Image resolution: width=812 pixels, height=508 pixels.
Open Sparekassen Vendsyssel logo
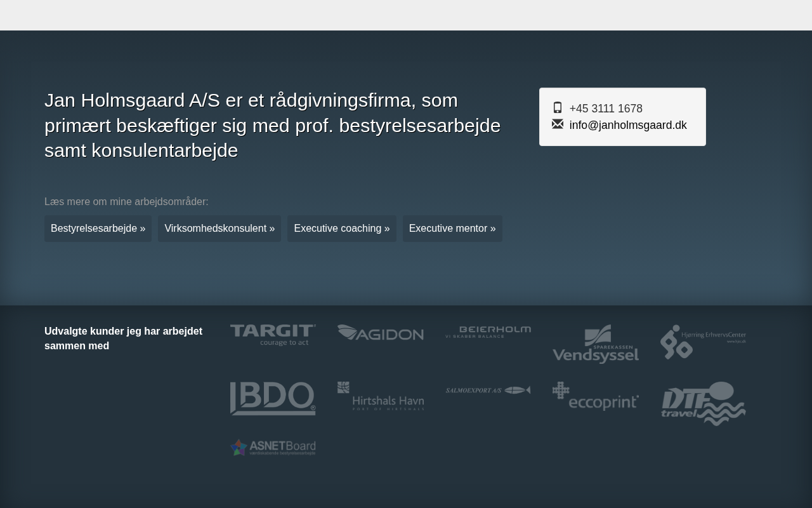[x=596, y=344]
